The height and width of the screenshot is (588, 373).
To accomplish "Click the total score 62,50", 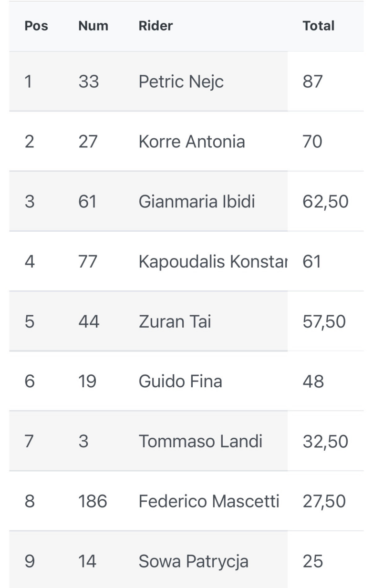I will click(x=325, y=202).
